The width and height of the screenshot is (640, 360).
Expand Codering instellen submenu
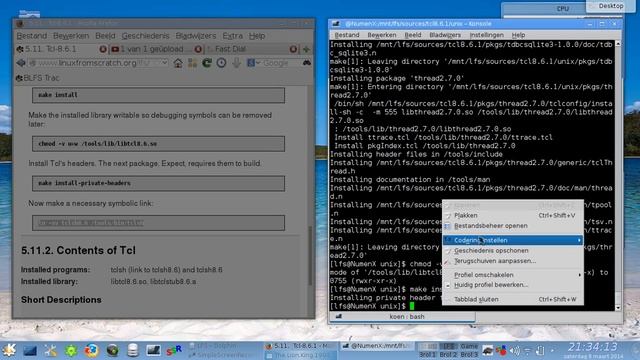pos(513,240)
